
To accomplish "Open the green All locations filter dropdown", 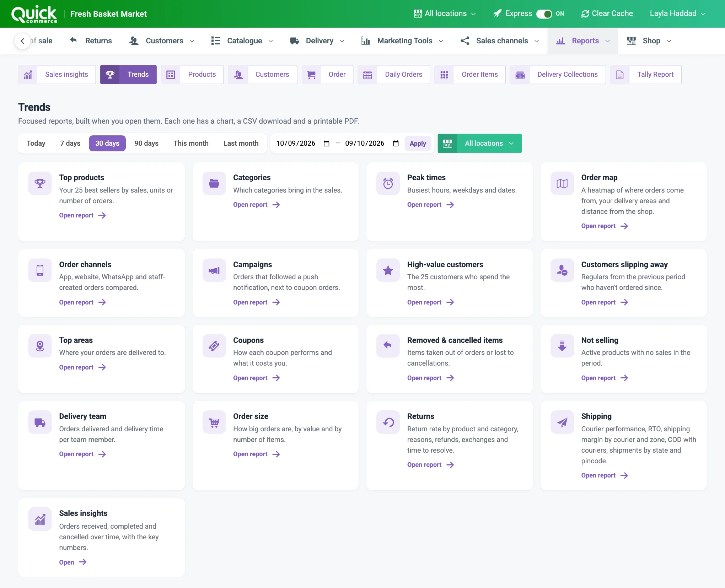I will (479, 144).
